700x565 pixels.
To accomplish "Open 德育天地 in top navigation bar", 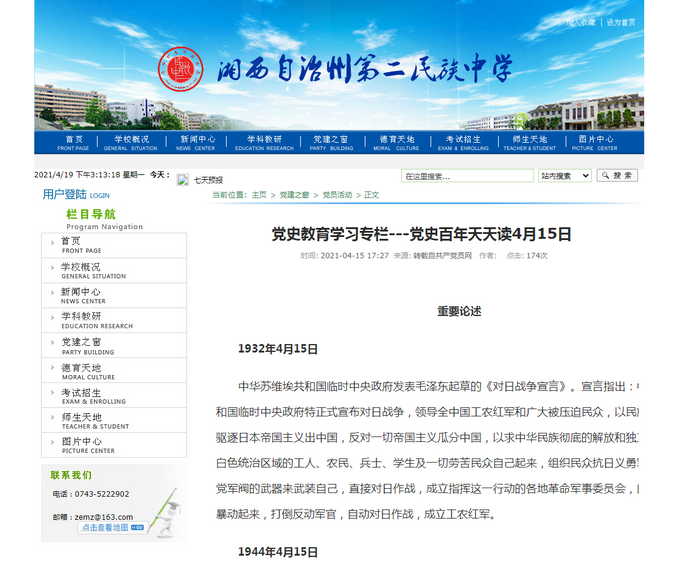I will (x=396, y=143).
